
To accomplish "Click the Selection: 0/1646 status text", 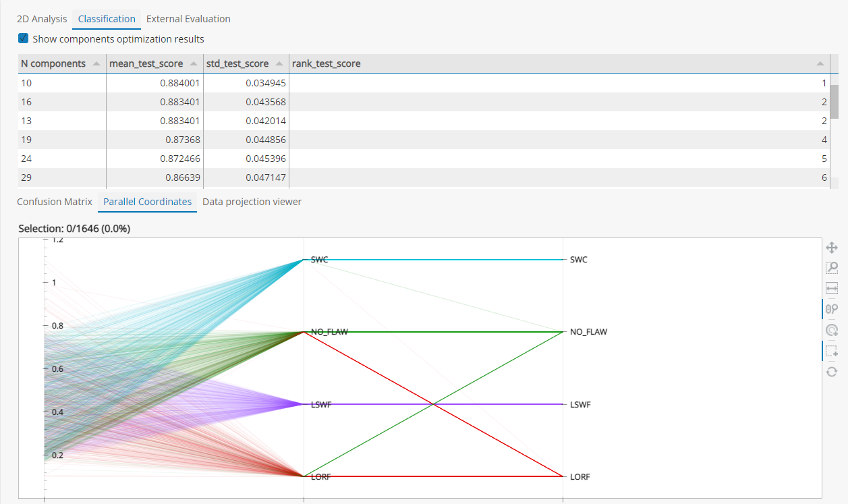I will point(74,229).
